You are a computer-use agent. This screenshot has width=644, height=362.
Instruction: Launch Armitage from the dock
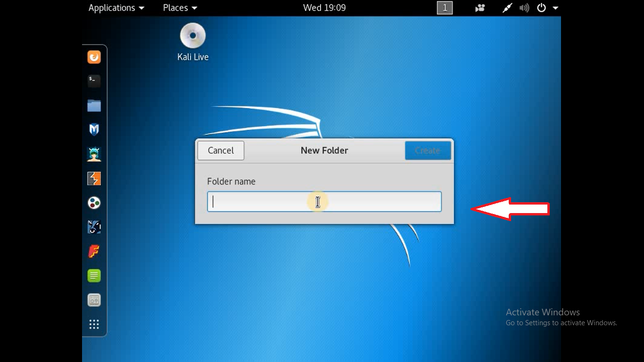tap(94, 154)
